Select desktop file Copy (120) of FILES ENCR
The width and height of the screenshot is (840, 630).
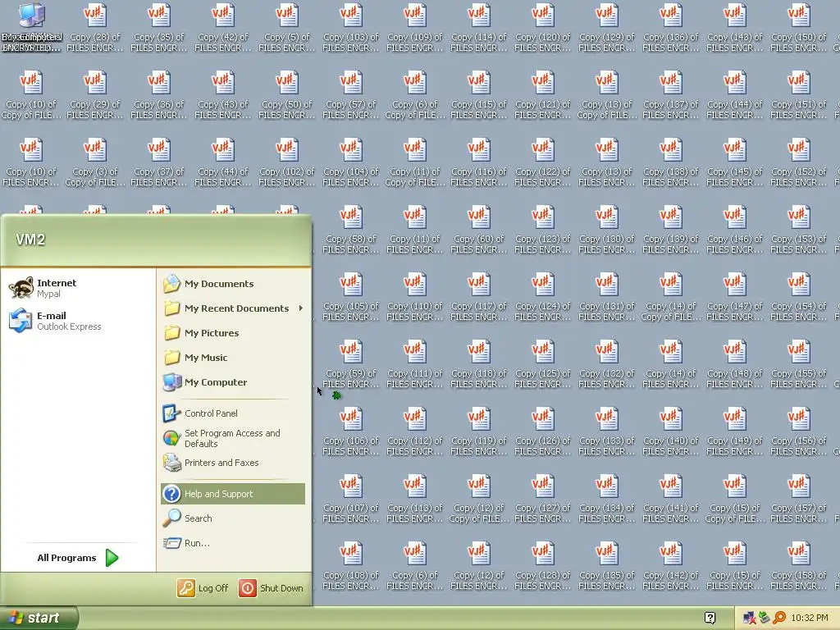point(543,29)
